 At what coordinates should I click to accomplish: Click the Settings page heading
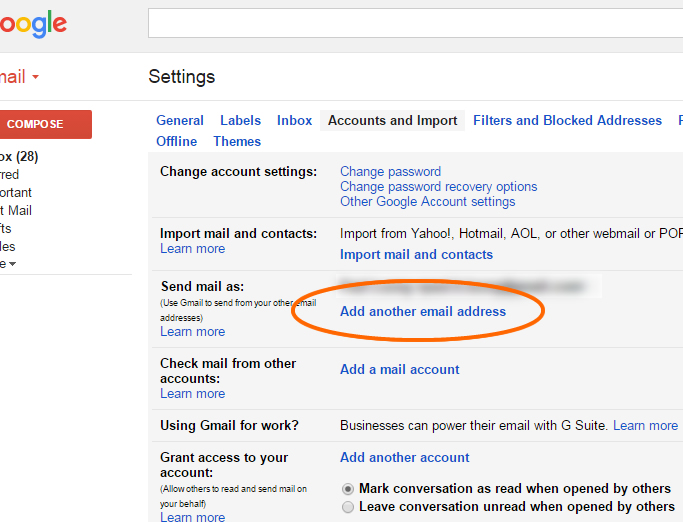182,77
